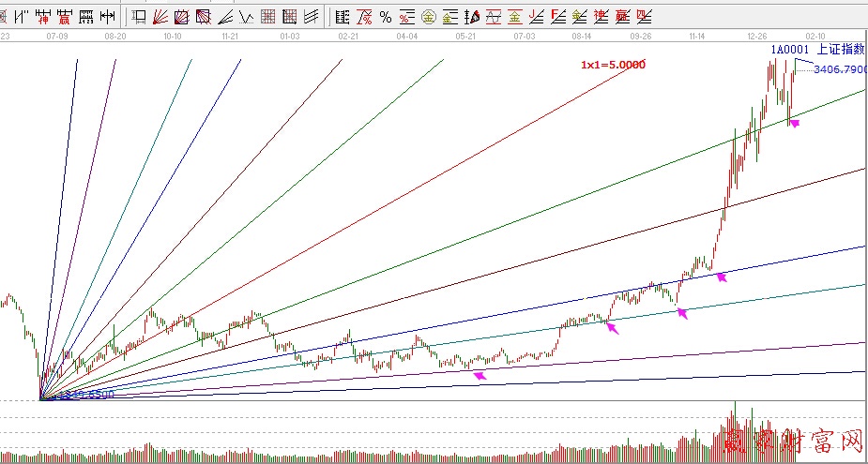Choose the circled 金 golden ratio tool

click(428, 16)
